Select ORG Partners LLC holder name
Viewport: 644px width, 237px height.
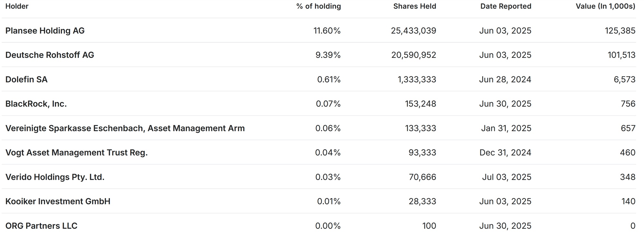coord(41,226)
